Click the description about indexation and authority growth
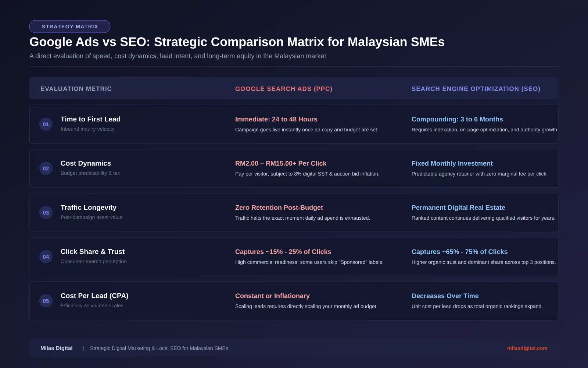This screenshot has width=588, height=368. click(485, 130)
